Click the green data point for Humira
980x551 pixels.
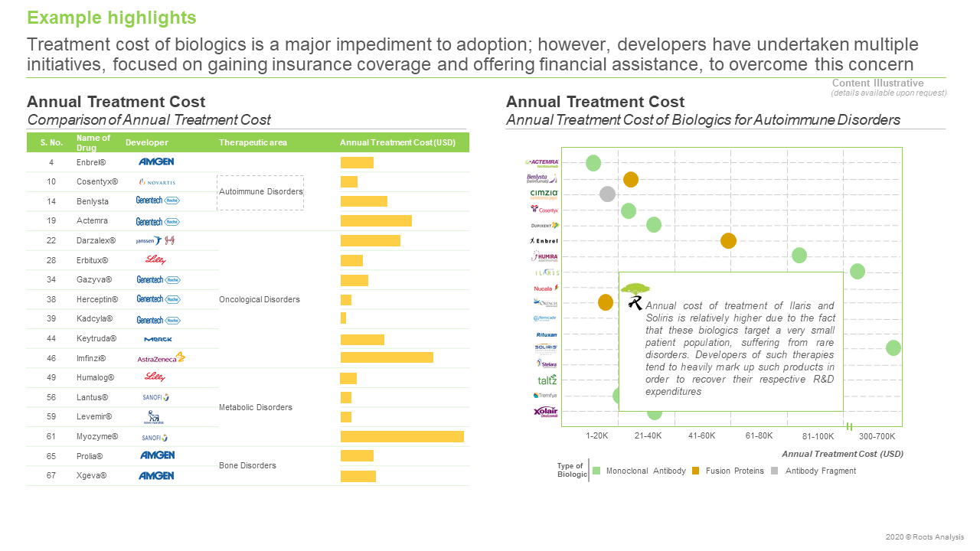point(799,256)
